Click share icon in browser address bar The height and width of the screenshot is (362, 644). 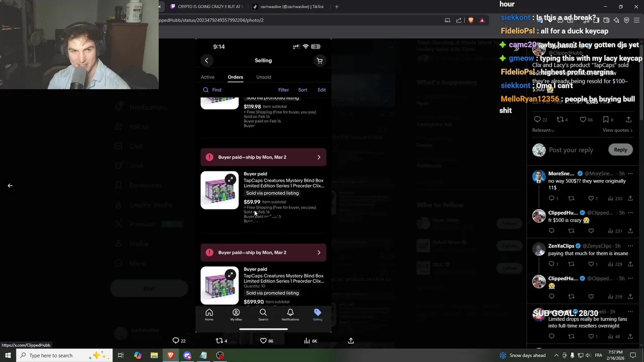(459, 20)
